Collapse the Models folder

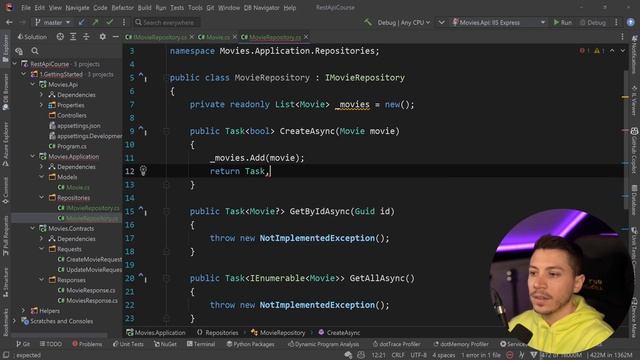42,177
